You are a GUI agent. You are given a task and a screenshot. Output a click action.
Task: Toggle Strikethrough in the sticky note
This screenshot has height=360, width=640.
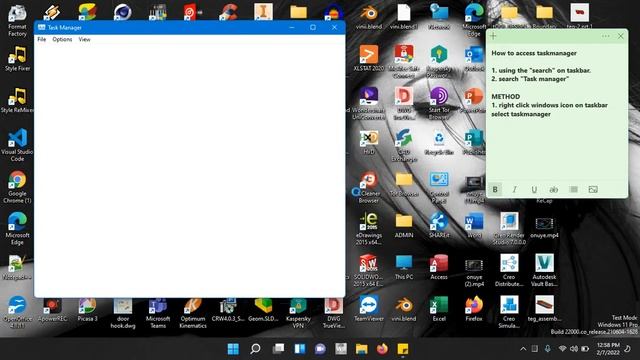coord(553,189)
